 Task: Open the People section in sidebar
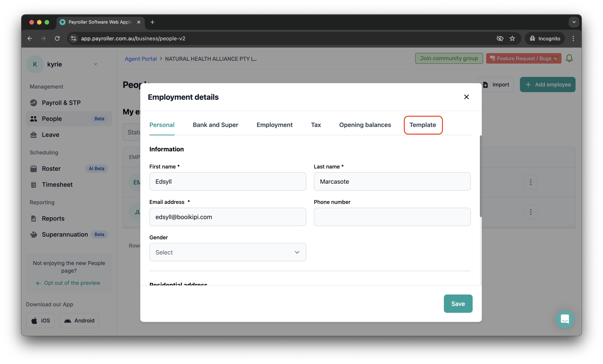pos(69,119)
